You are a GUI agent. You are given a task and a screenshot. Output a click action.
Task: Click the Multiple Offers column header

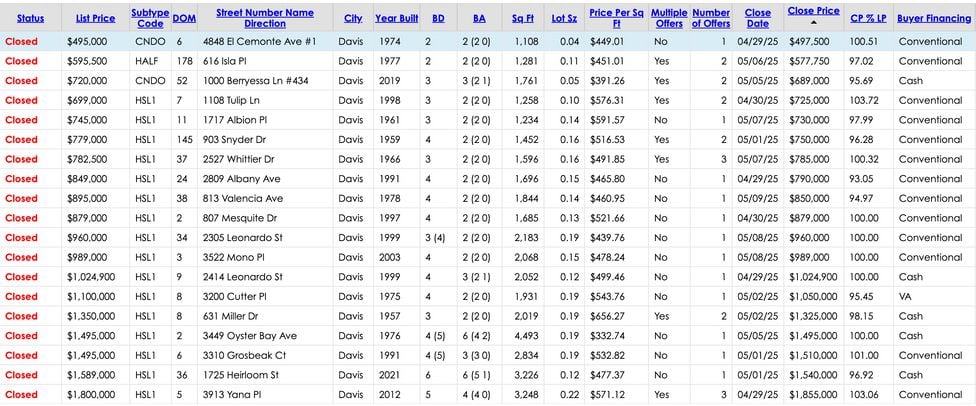click(x=668, y=18)
